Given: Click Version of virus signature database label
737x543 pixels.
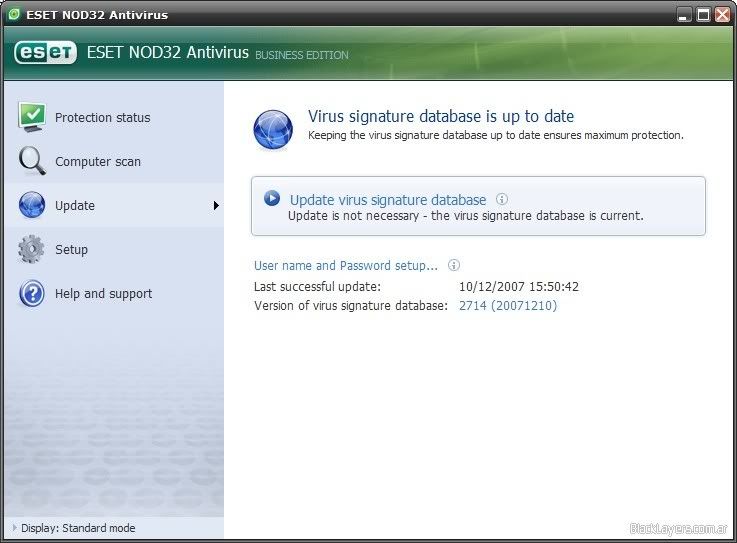Looking at the screenshot, I should click(x=351, y=306).
